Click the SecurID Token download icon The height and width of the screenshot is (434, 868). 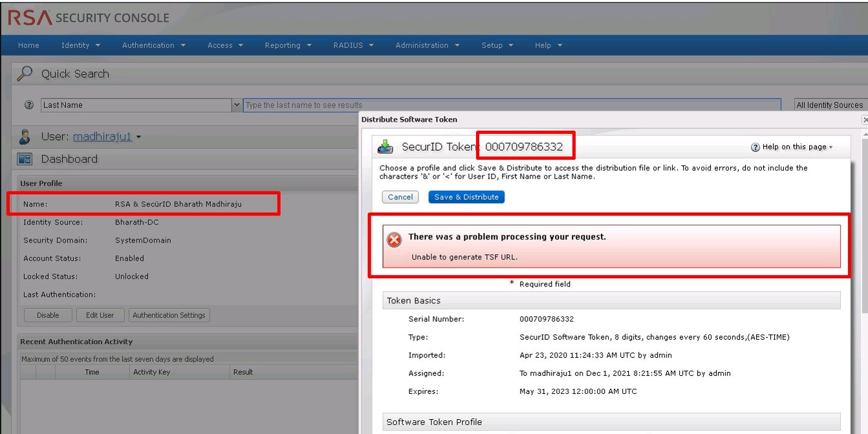[385, 147]
